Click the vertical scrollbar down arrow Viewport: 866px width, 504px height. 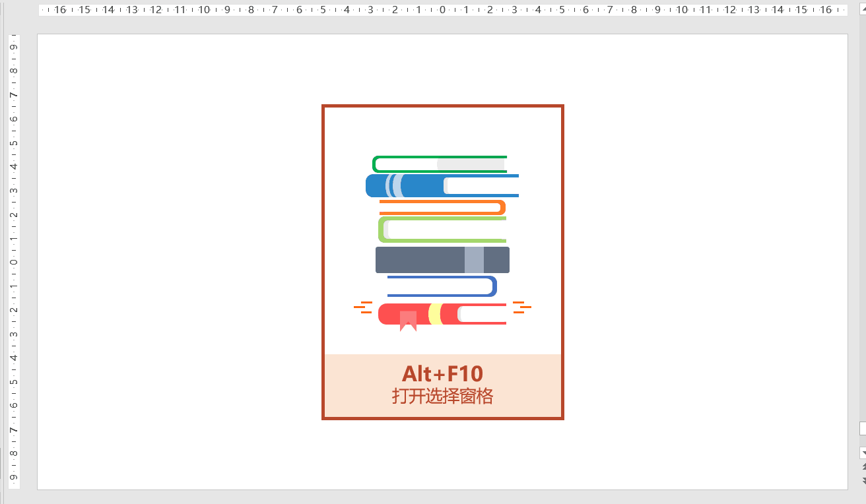coord(863,453)
